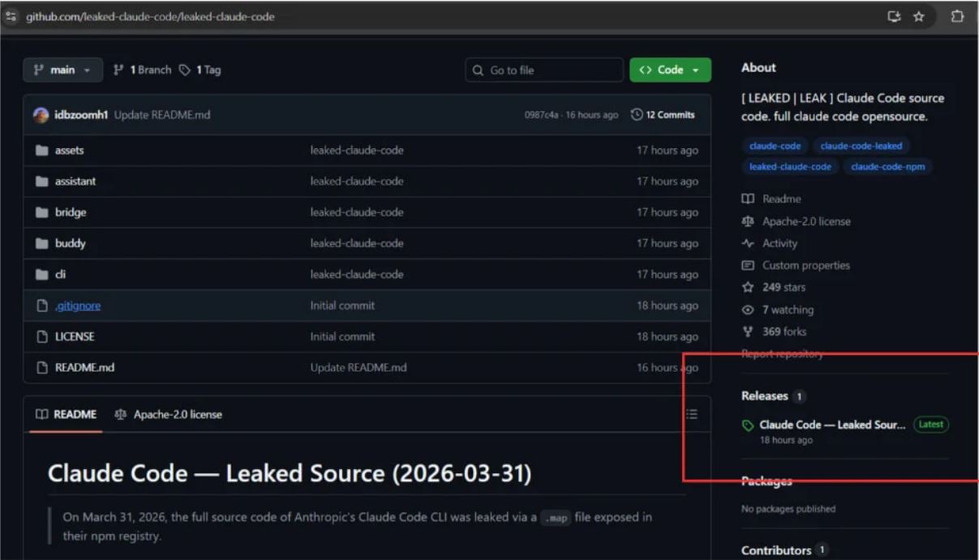Open the 12 Commits history link
979x560 pixels.
pos(663,115)
